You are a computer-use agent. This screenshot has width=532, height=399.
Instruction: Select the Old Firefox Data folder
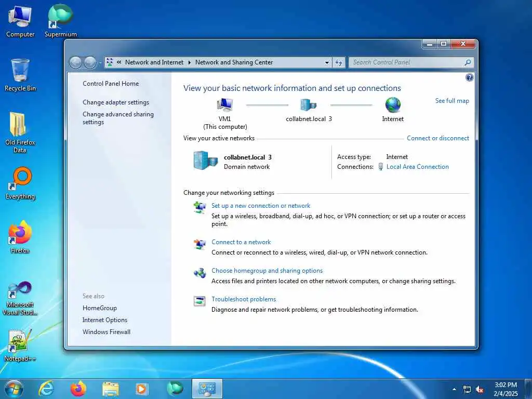(x=20, y=132)
